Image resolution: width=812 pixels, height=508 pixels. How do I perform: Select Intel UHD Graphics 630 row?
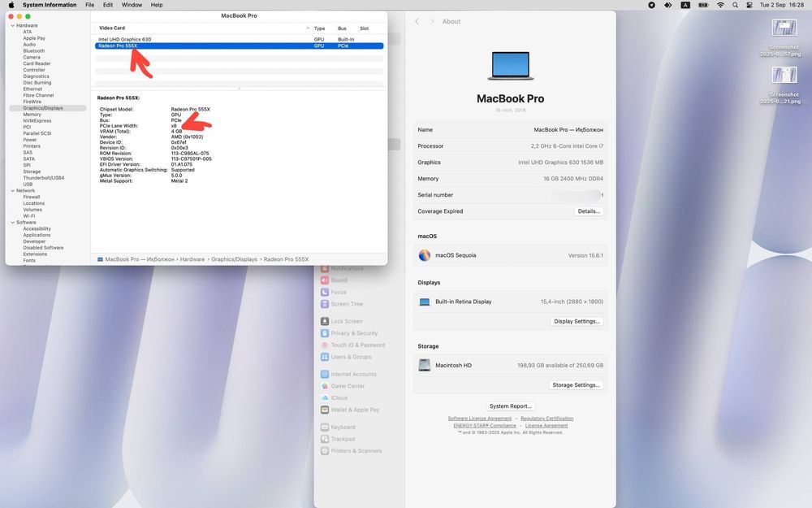[x=240, y=39]
